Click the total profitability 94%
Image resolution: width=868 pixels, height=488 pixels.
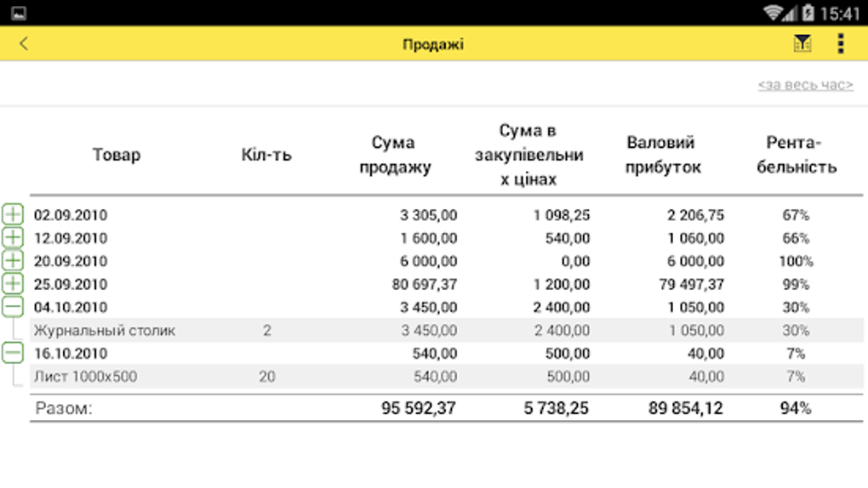point(796,408)
